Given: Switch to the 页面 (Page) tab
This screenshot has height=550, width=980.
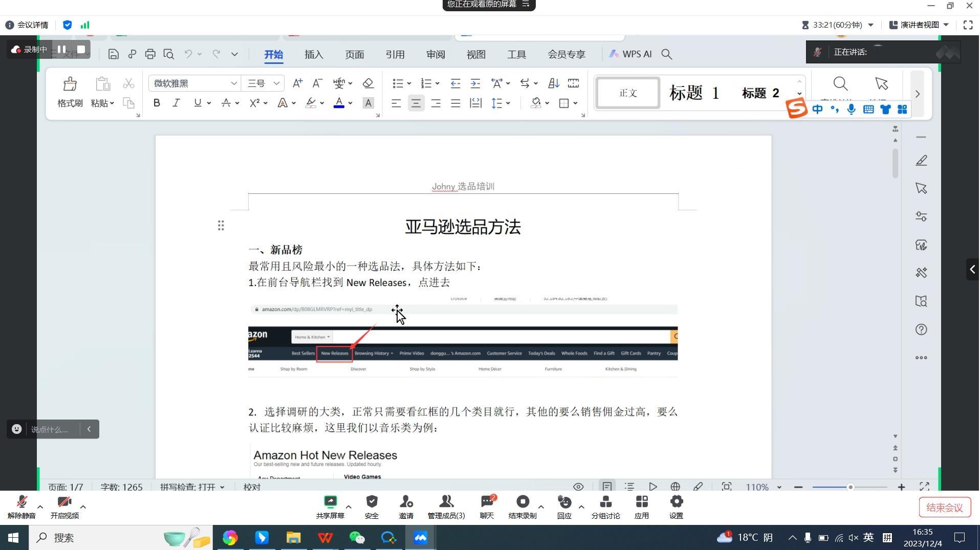Looking at the screenshot, I should [x=355, y=54].
